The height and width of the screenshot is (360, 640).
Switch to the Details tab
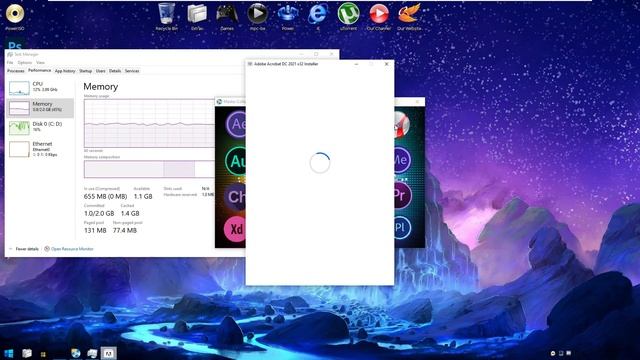[x=115, y=71]
